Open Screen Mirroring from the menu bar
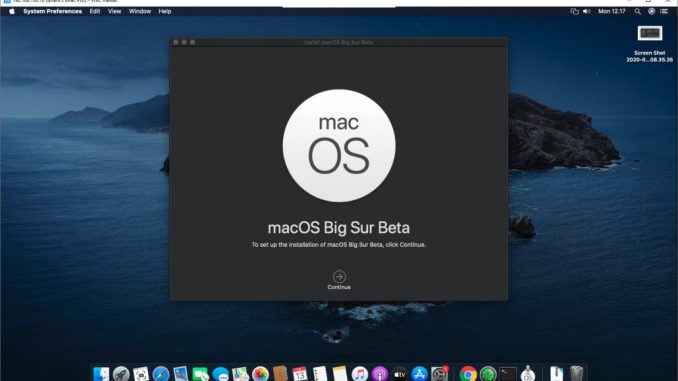 pyautogui.click(x=574, y=11)
